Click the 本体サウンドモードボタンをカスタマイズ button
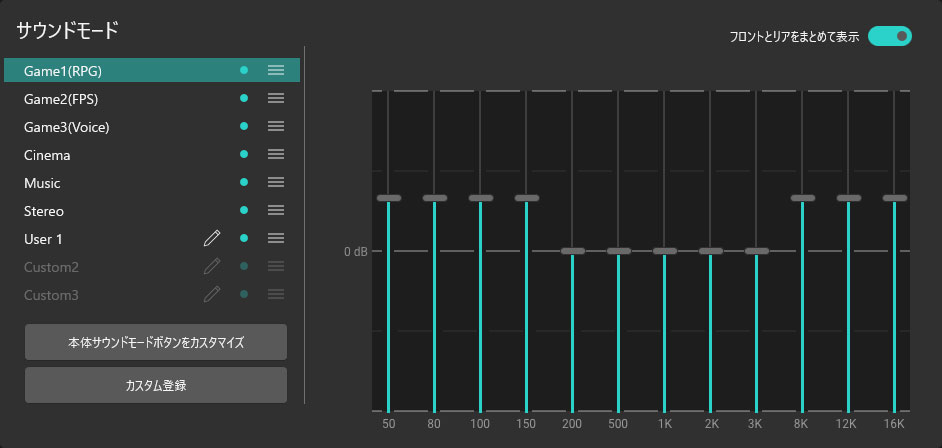This screenshot has height=448, width=942. [156, 342]
